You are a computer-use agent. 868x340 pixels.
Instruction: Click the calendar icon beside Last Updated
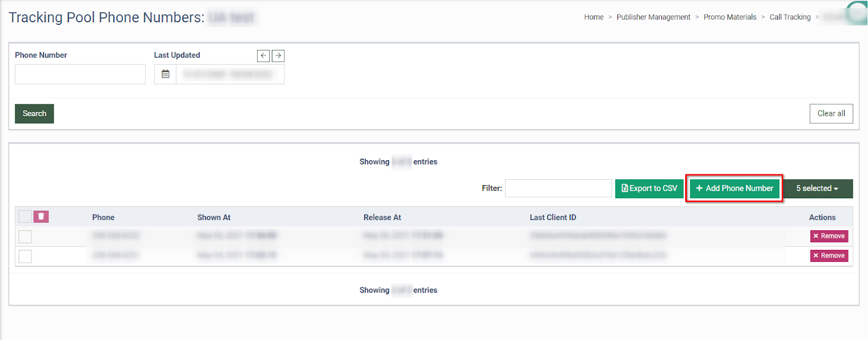(x=165, y=74)
